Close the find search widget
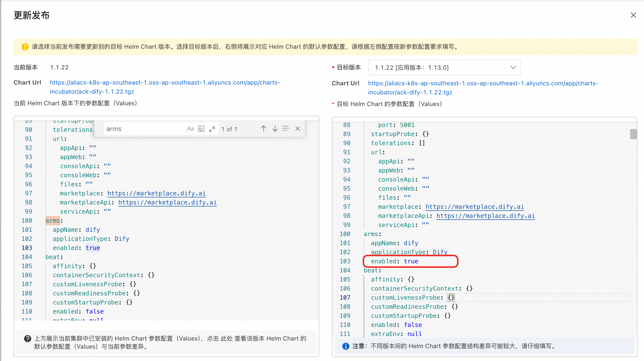The width and height of the screenshot is (644, 361). click(298, 129)
